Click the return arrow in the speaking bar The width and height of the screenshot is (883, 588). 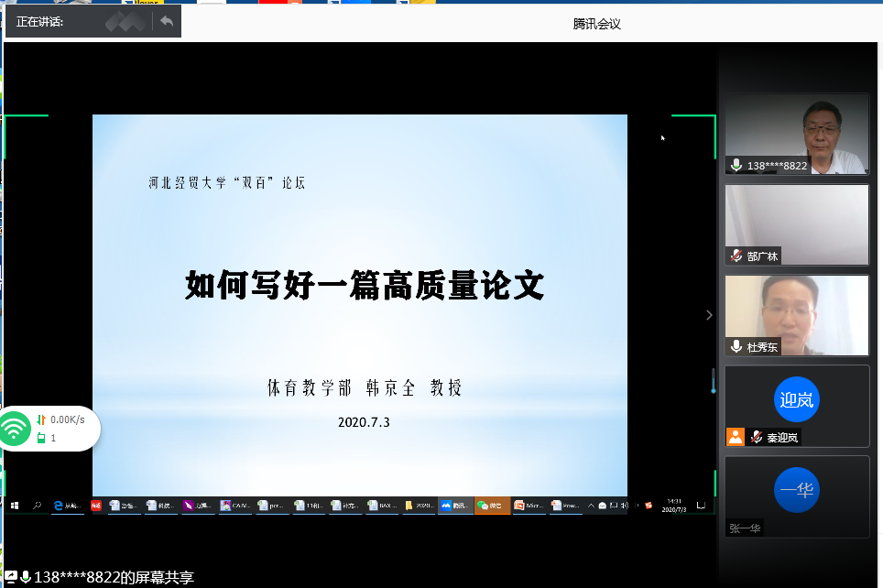point(166,21)
